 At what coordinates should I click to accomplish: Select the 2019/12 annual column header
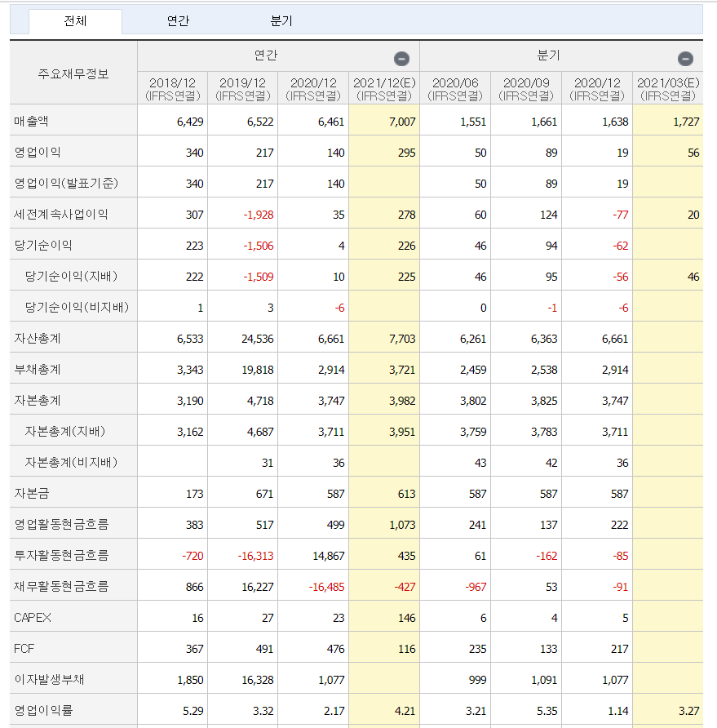243,89
